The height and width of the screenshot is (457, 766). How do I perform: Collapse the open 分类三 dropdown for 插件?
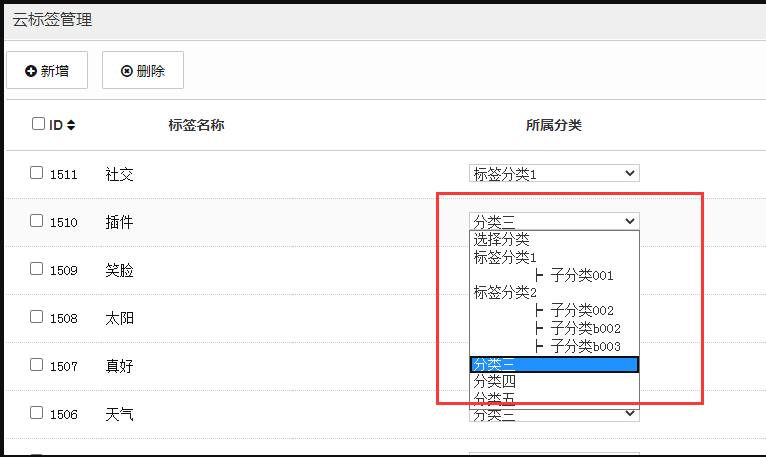[554, 221]
